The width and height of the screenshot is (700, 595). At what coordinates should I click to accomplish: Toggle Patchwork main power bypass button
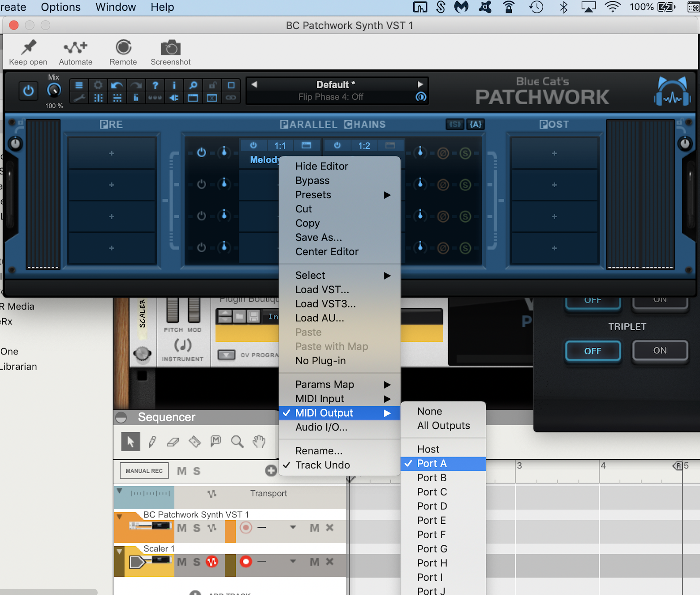(x=28, y=91)
